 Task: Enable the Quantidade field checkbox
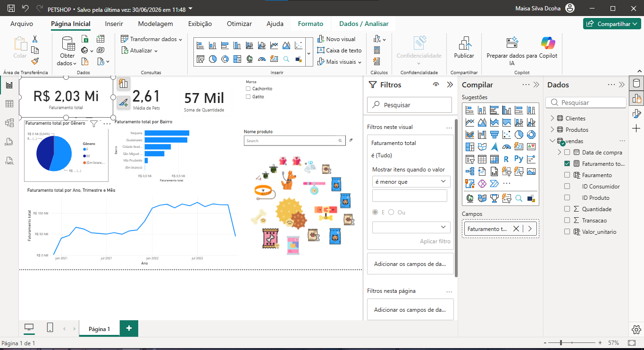(567, 209)
